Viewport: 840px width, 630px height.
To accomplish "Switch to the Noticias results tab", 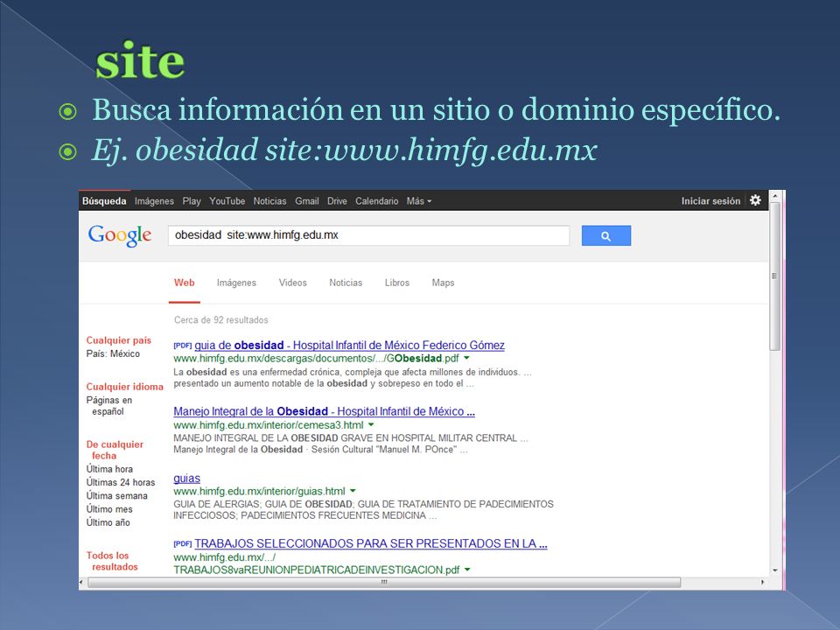I will tap(346, 283).
